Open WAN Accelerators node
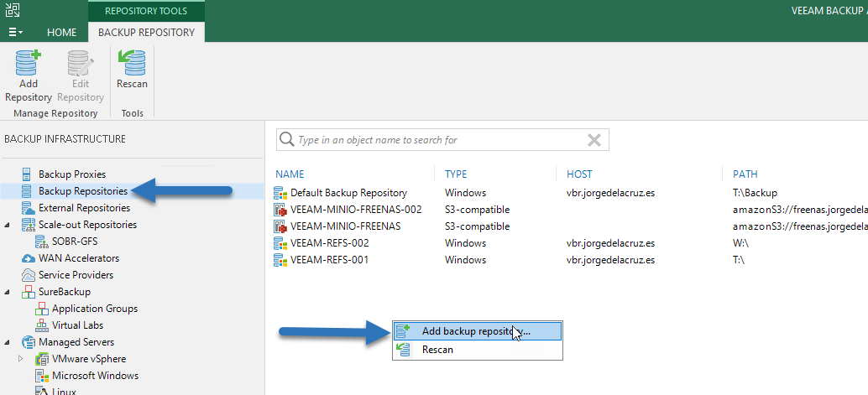 (79, 258)
